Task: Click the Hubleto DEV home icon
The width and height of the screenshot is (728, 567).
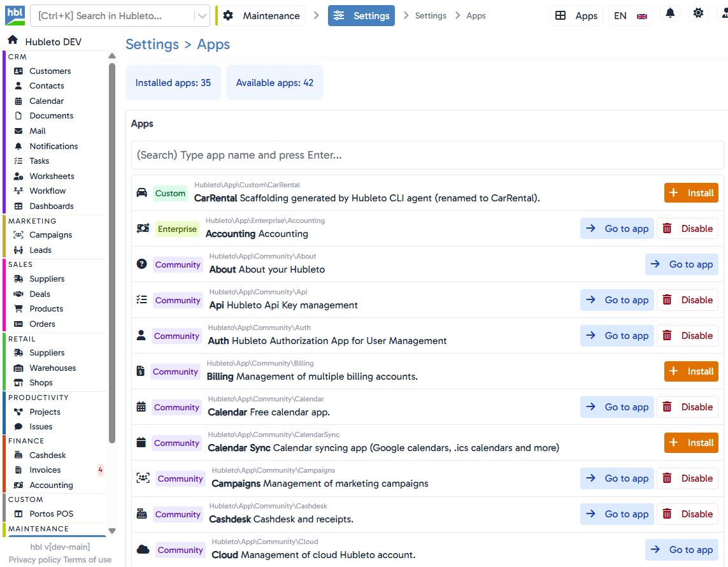Action: (x=13, y=41)
